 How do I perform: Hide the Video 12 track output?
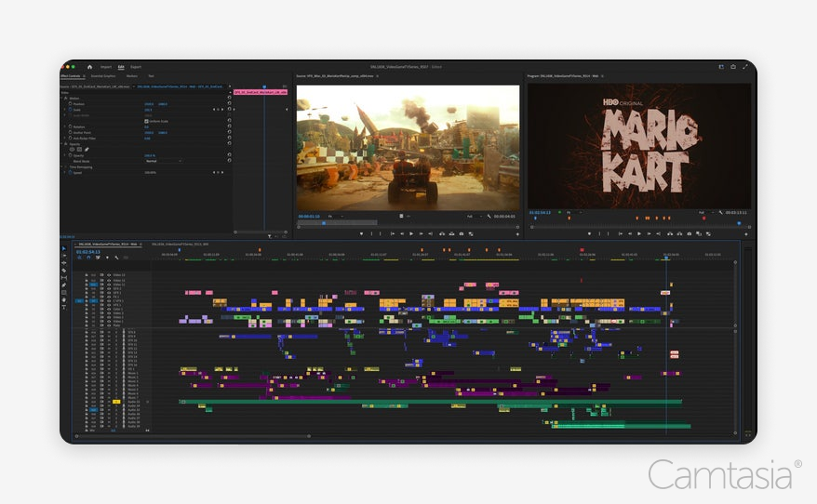pos(109,280)
